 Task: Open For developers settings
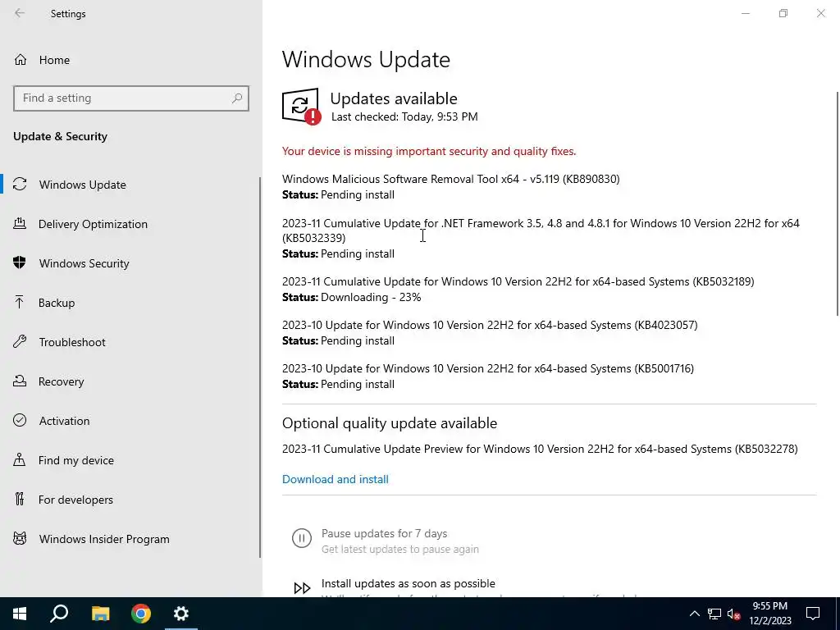click(x=75, y=500)
